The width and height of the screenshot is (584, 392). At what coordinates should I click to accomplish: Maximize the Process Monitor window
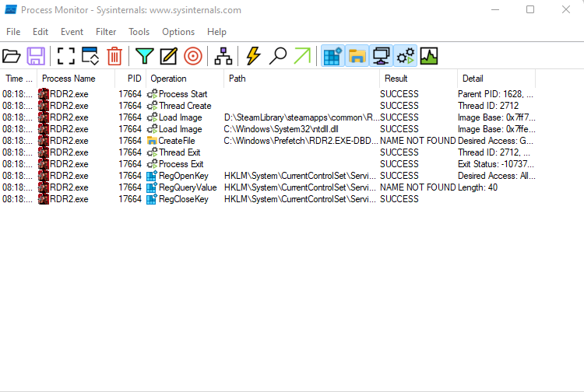click(530, 9)
